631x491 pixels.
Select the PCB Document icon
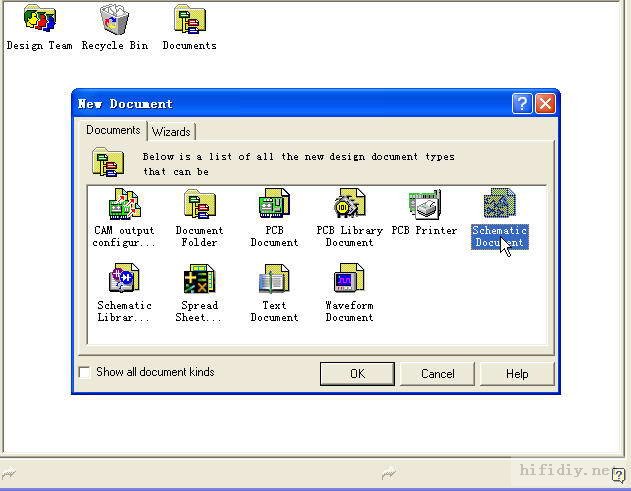coord(274,205)
